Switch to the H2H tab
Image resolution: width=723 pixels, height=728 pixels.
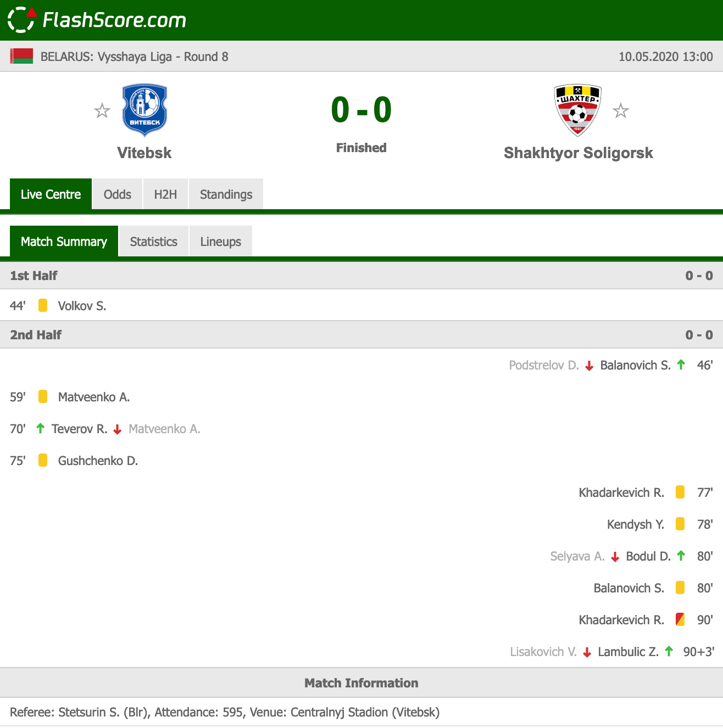click(165, 194)
